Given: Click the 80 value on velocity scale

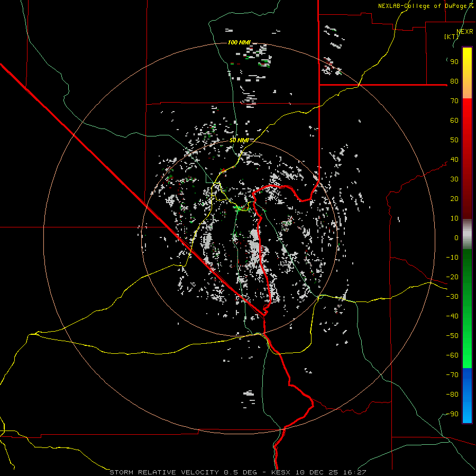Looking at the screenshot, I should pyautogui.click(x=454, y=81).
